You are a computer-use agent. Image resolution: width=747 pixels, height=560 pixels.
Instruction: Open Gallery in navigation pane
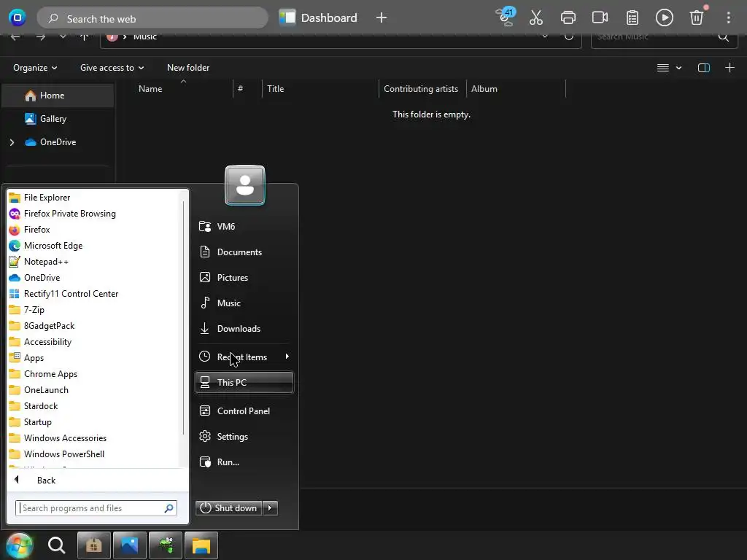(x=53, y=119)
